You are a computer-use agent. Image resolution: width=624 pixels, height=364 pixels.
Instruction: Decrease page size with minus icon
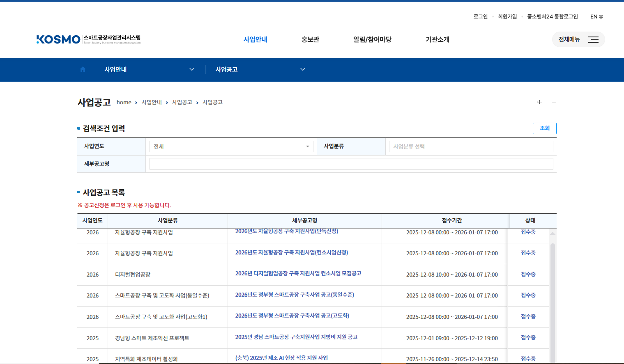554,102
